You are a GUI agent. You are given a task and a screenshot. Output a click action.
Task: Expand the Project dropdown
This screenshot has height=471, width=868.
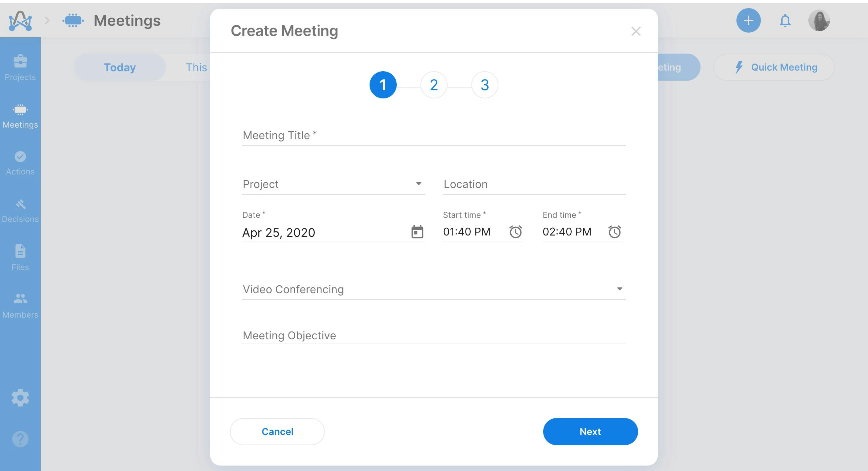tap(419, 184)
